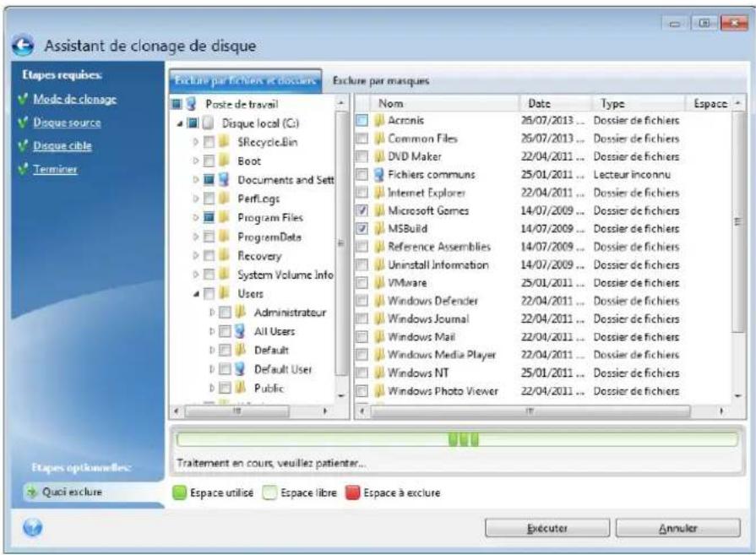The width and height of the screenshot is (756, 555).
Task: Click the Public folder icon
Action: (240, 388)
